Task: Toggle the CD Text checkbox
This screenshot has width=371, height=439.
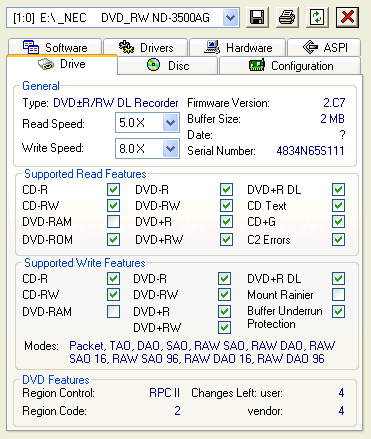Action: (x=338, y=205)
